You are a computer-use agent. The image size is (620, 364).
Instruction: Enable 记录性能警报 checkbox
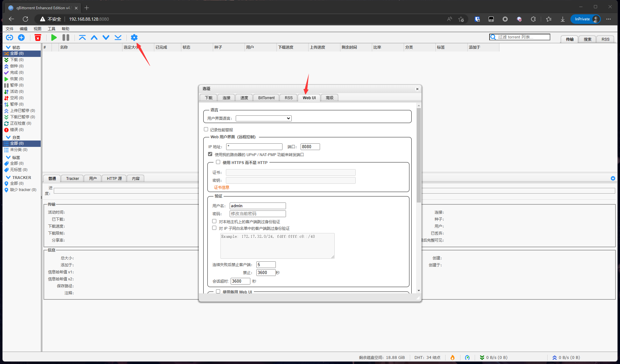click(x=206, y=129)
